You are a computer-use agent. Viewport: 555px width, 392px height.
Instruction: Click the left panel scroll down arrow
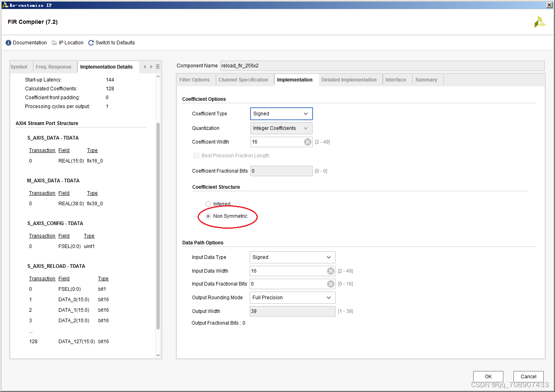tap(158, 355)
